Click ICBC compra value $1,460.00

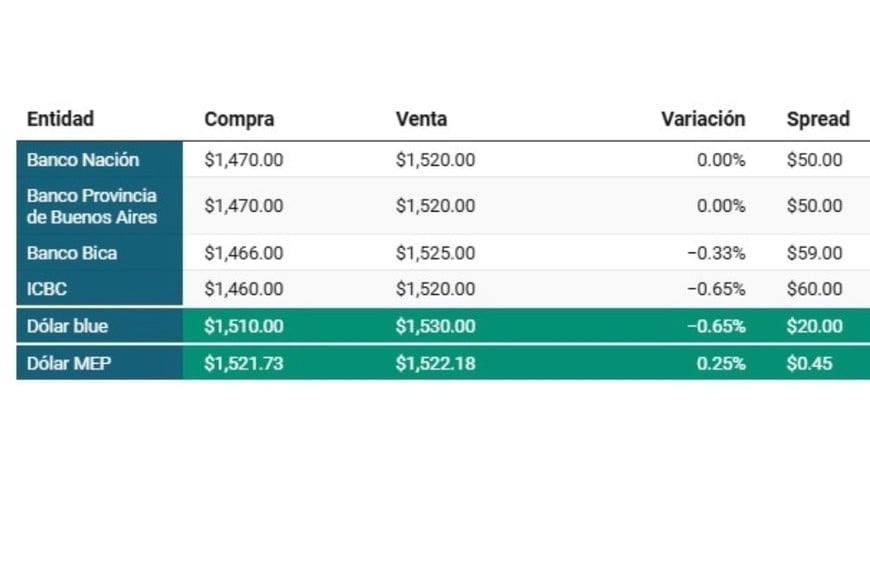244,289
